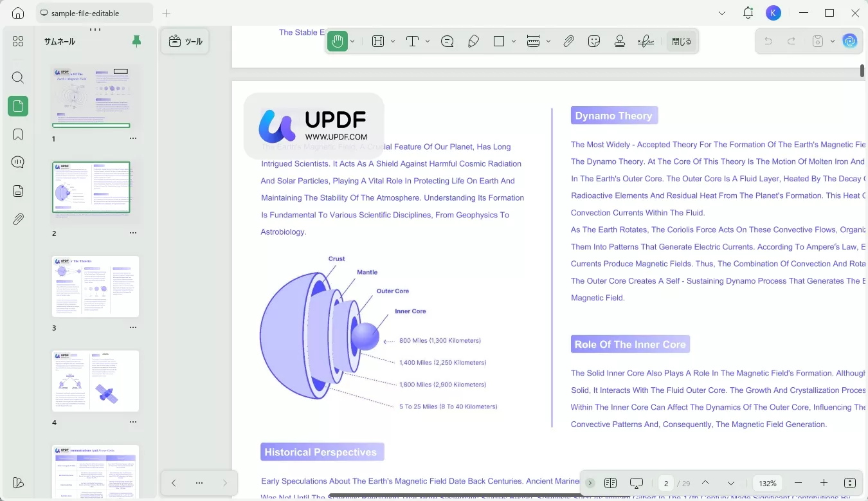
Task: Toggle two-page reading view
Action: coord(610,483)
